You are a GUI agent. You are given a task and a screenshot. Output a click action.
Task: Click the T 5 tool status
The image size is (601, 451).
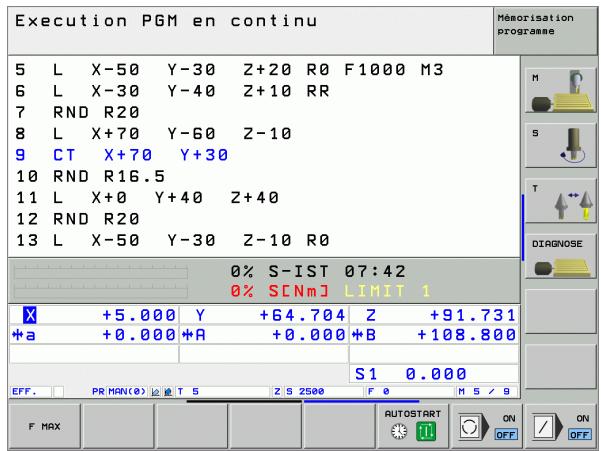[188, 392]
